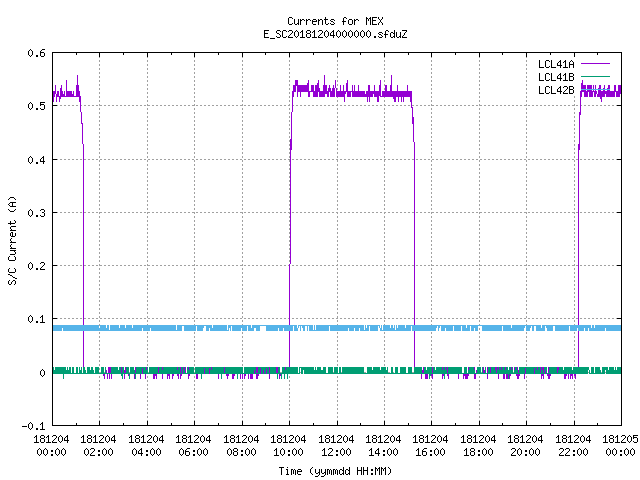Click the y-axis tick value 0.5
The width and height of the screenshot is (640, 480).
pyautogui.click(x=36, y=106)
